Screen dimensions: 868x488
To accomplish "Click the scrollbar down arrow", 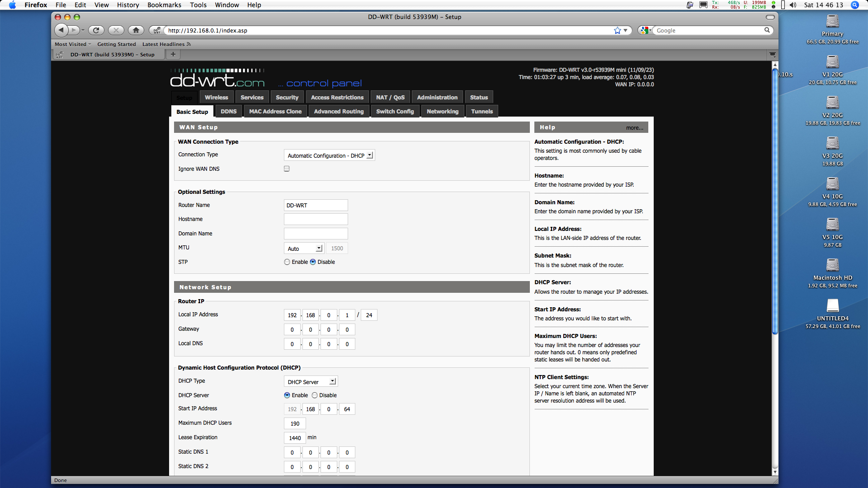I will click(x=775, y=472).
